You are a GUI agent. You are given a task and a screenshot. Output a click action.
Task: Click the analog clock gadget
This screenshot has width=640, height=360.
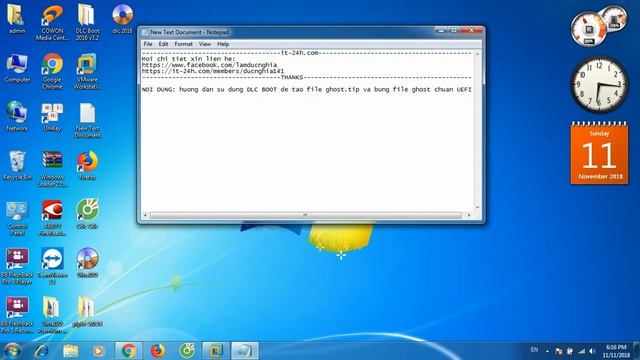(x=599, y=84)
